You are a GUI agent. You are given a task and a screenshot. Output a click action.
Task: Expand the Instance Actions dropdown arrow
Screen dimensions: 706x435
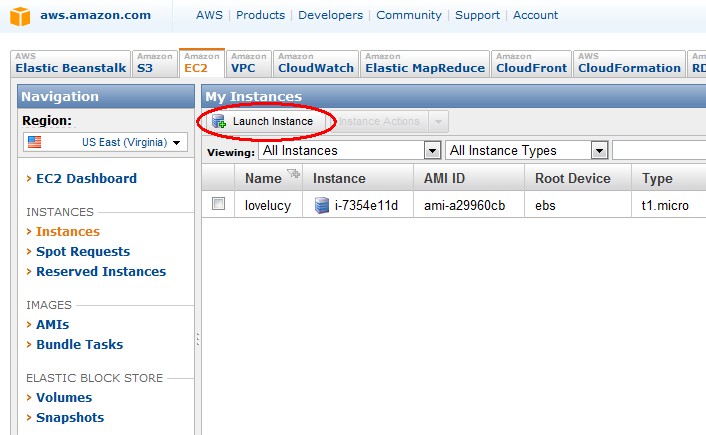(438, 122)
